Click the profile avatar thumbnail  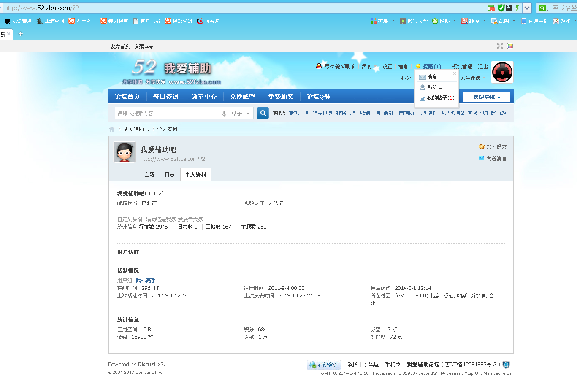125,152
